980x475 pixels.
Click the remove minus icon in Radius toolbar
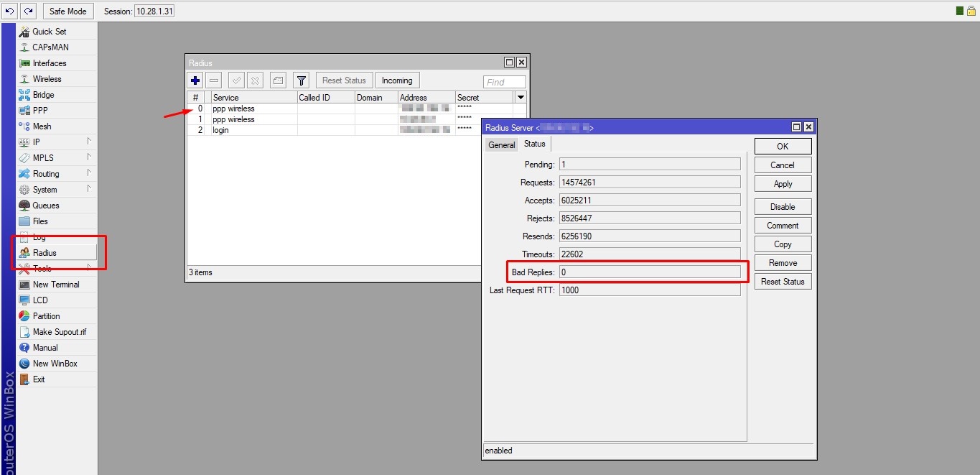[x=214, y=80]
